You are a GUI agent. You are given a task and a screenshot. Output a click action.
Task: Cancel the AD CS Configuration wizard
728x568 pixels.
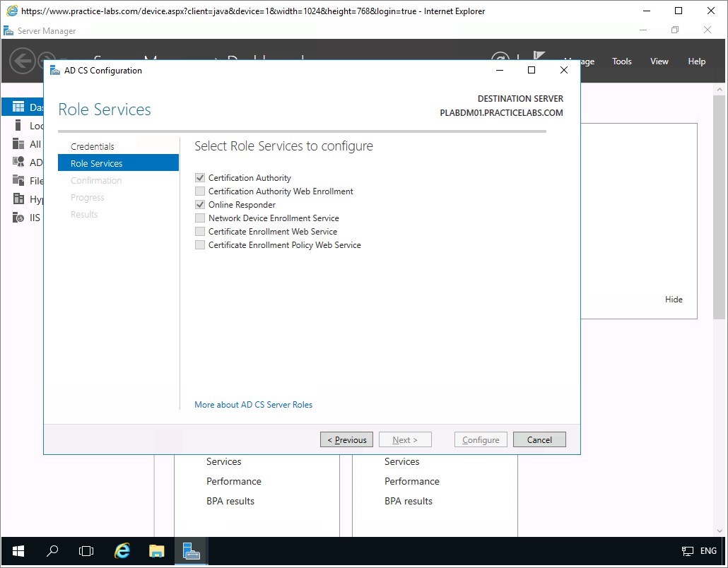[539, 439]
